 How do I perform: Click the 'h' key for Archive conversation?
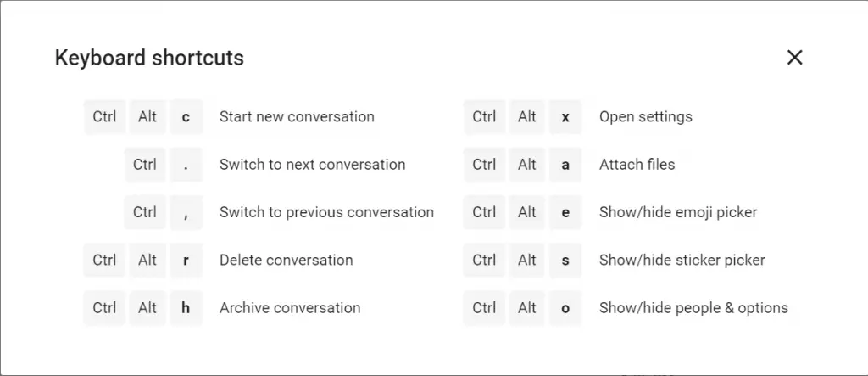(186, 308)
